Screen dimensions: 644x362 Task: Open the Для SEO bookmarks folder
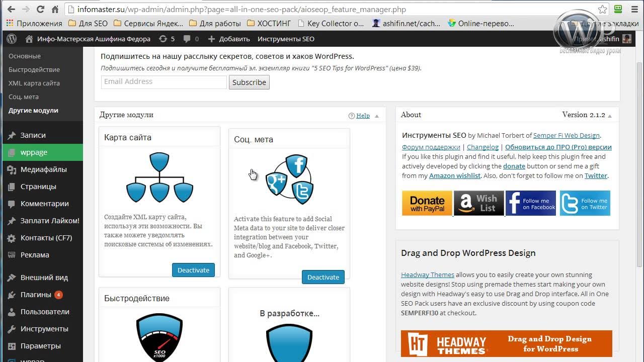point(88,23)
